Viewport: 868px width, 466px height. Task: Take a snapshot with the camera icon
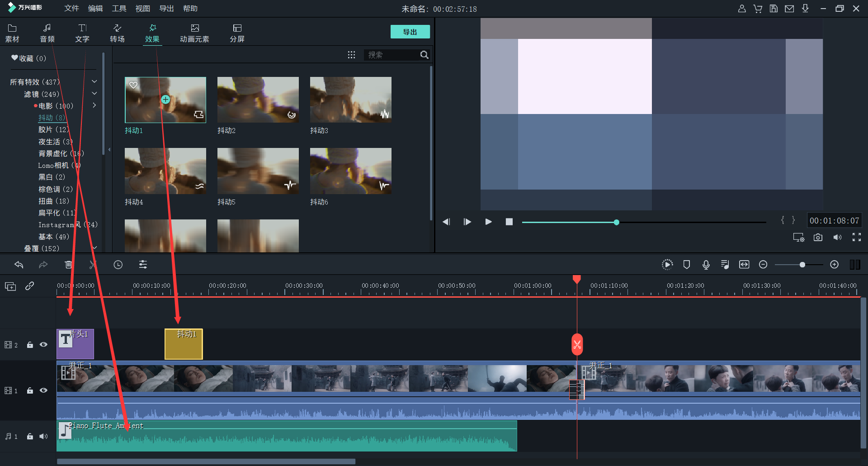[818, 238]
